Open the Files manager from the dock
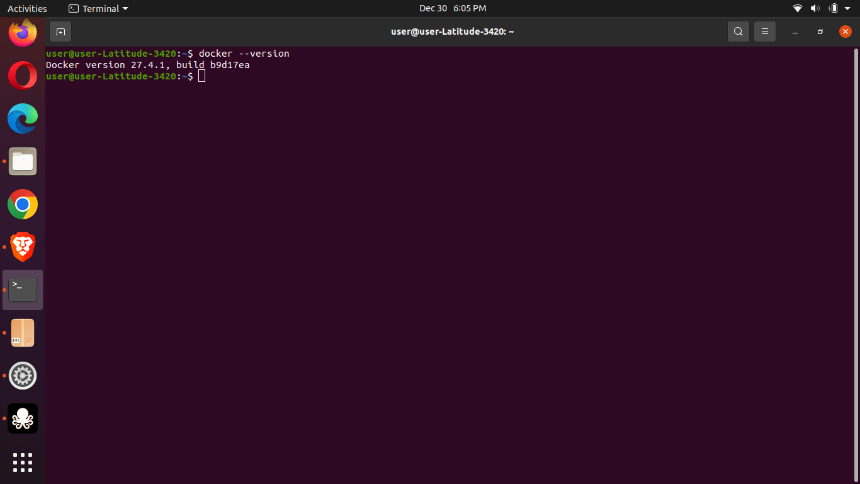The image size is (860, 484). pos(22,161)
